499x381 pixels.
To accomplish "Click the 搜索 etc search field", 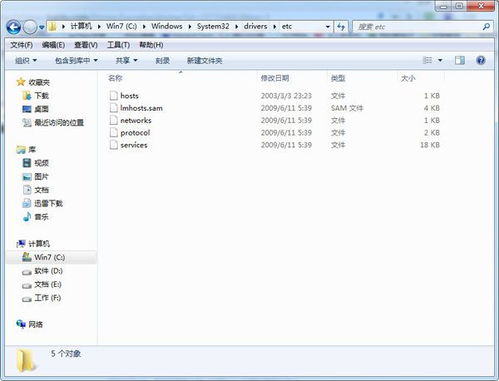I will 417,27.
